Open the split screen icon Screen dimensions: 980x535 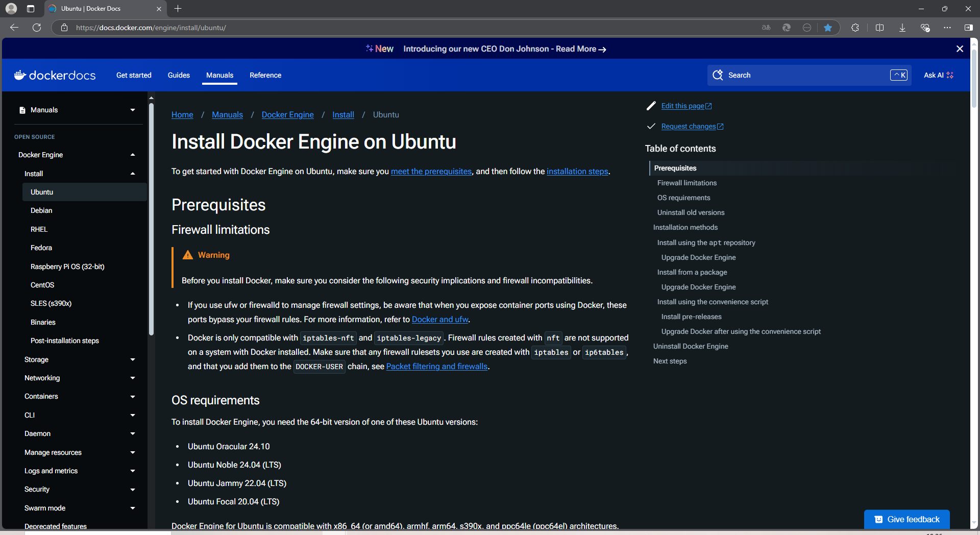(x=879, y=28)
